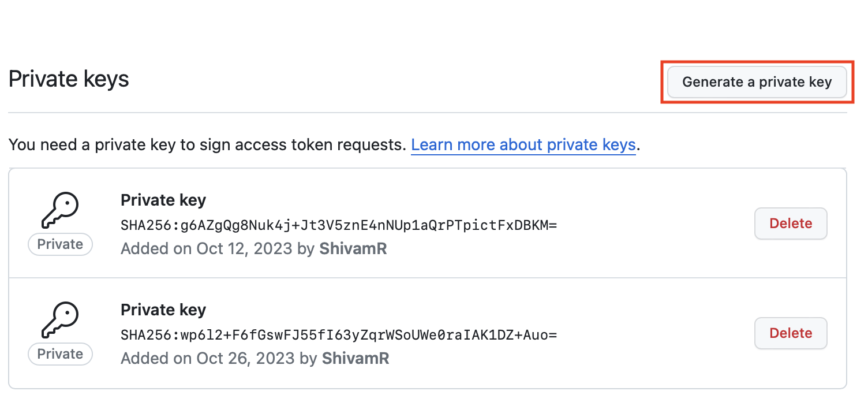Click the Generate a private key button
868x417 pixels.
[x=757, y=82]
